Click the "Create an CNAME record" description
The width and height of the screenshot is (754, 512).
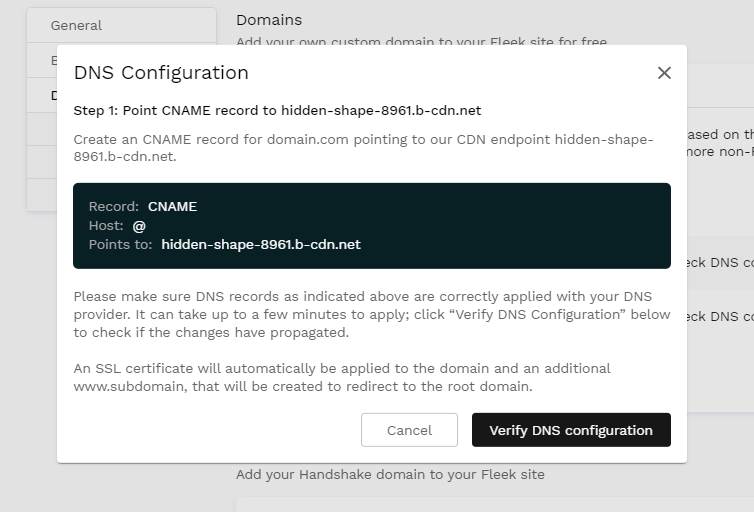point(363,148)
